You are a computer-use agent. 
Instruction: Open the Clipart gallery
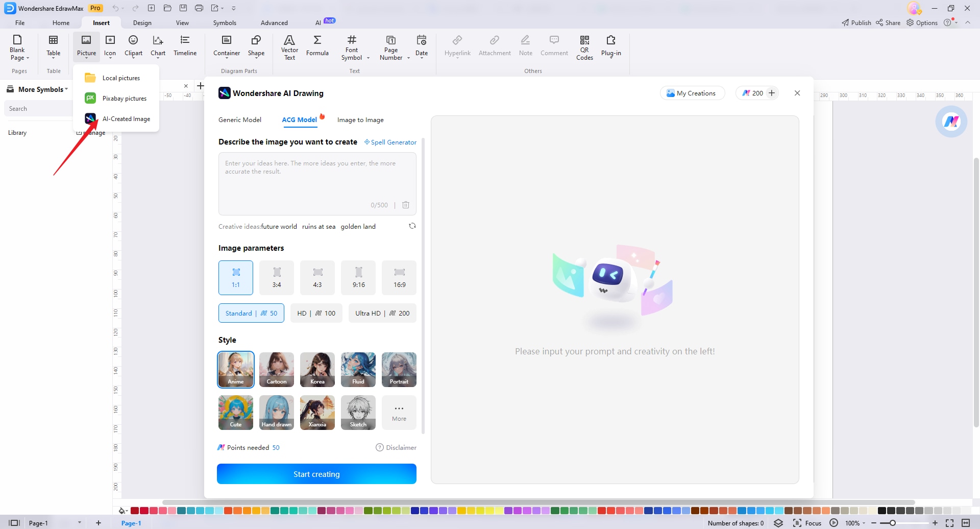133,46
